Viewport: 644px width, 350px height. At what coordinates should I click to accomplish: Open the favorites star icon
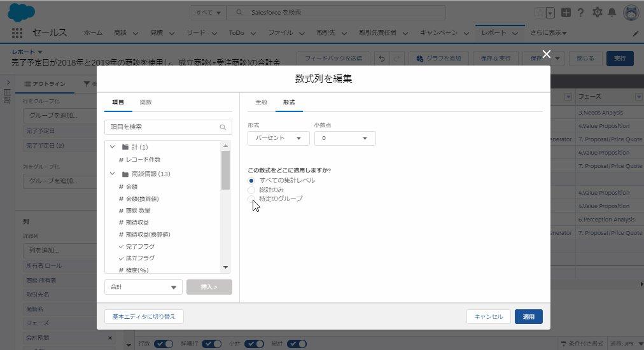(540, 13)
